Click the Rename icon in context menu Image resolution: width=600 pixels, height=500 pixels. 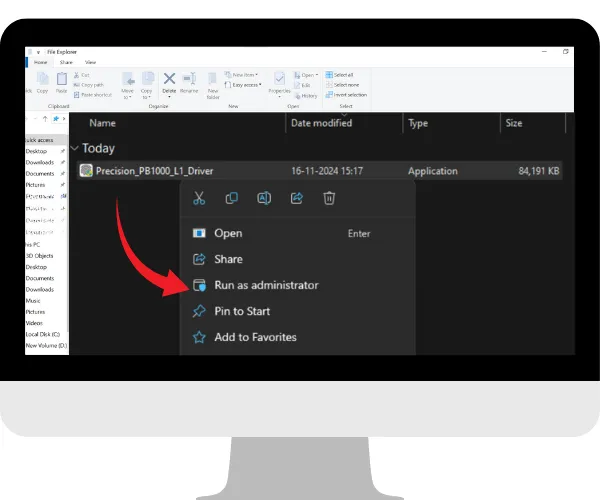(264, 198)
